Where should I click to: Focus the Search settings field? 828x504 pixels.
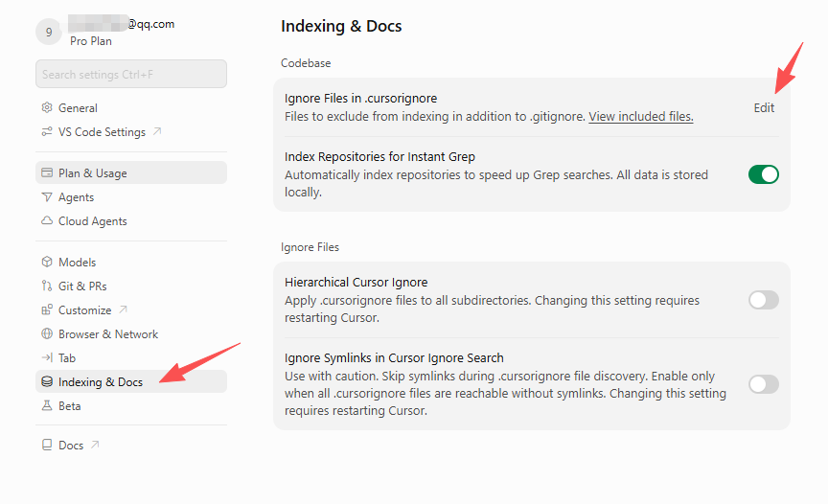click(131, 74)
